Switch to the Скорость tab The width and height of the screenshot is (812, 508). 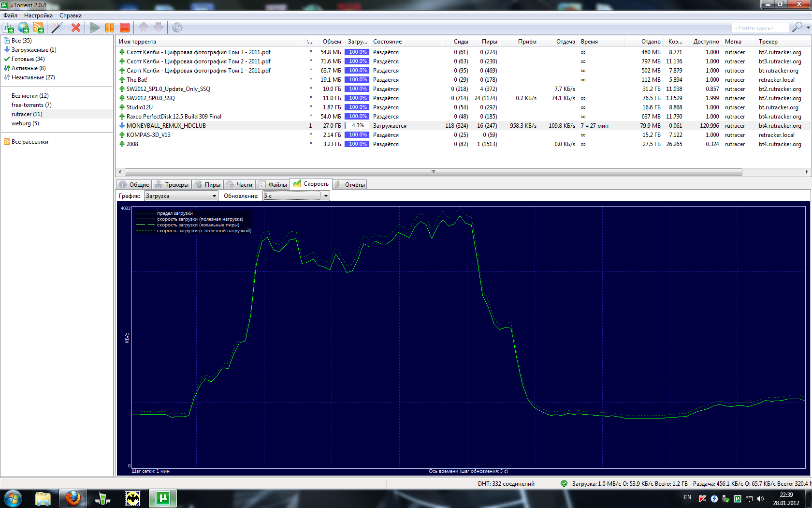[x=311, y=184]
